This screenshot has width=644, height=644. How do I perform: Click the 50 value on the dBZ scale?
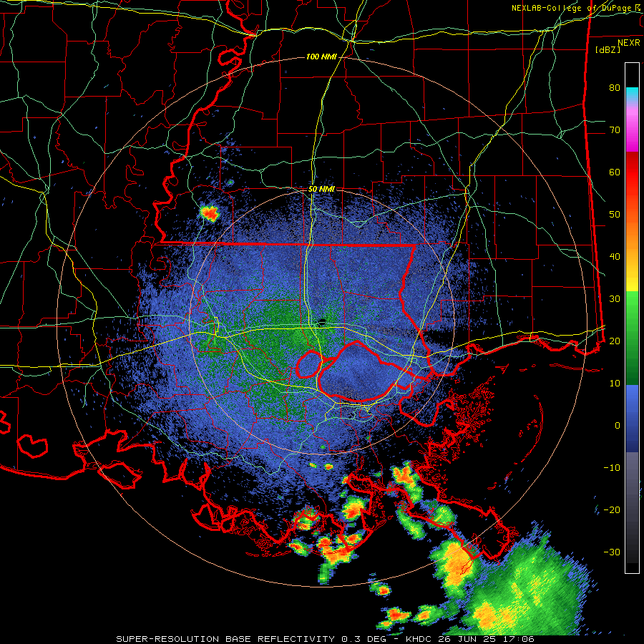coord(615,215)
